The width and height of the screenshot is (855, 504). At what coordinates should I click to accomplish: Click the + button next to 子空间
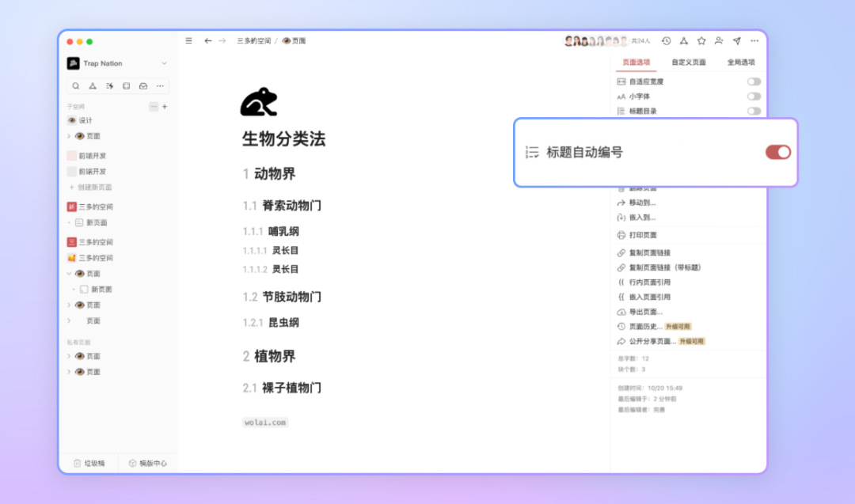click(x=165, y=107)
